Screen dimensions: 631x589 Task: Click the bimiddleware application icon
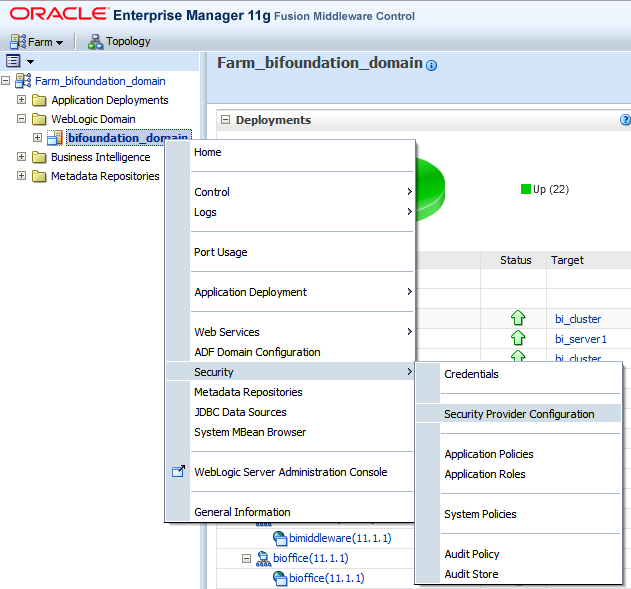[280, 538]
